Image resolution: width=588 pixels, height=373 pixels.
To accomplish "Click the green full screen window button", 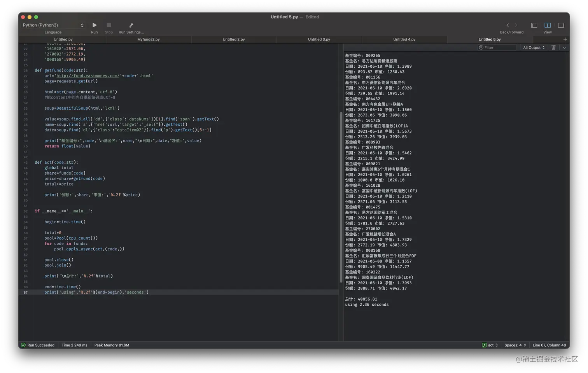I will click(36, 17).
